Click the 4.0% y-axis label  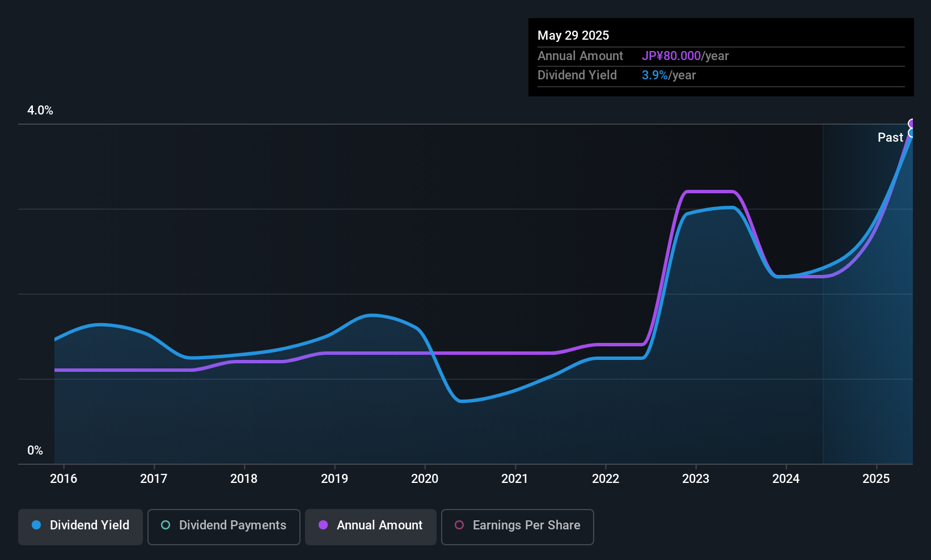(x=40, y=111)
